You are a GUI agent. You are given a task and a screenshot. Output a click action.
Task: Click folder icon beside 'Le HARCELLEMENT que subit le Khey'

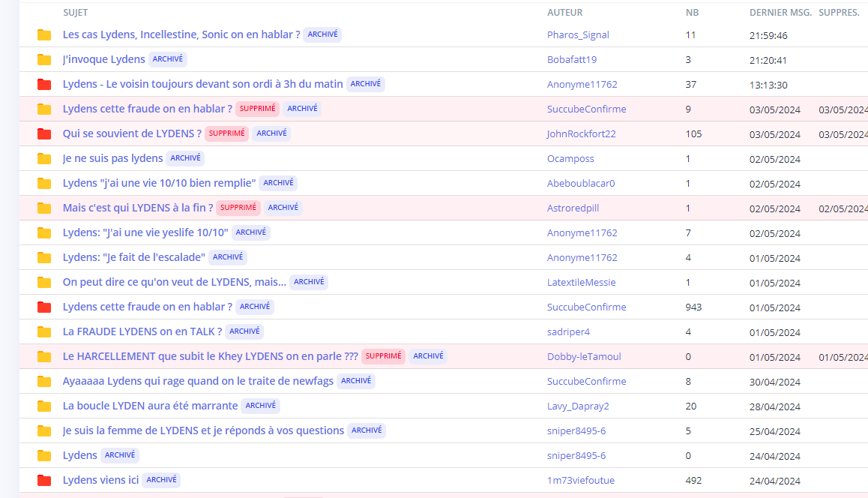[x=44, y=357]
